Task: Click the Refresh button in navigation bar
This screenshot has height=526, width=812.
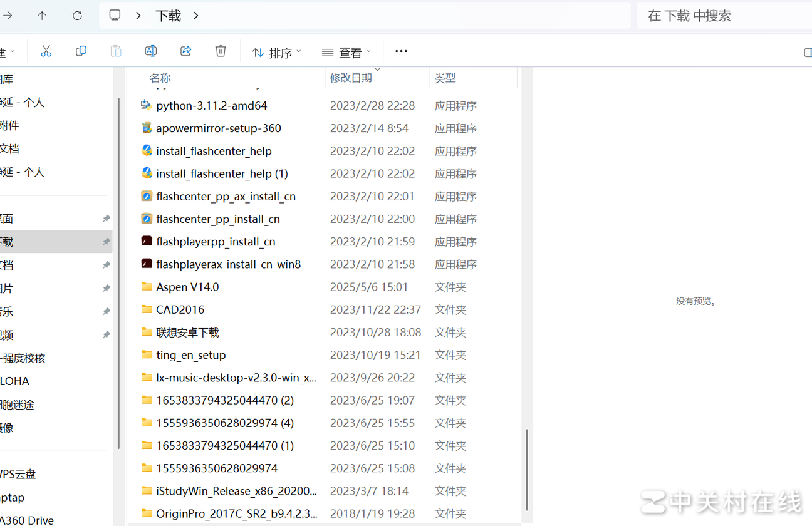Action: coord(77,16)
